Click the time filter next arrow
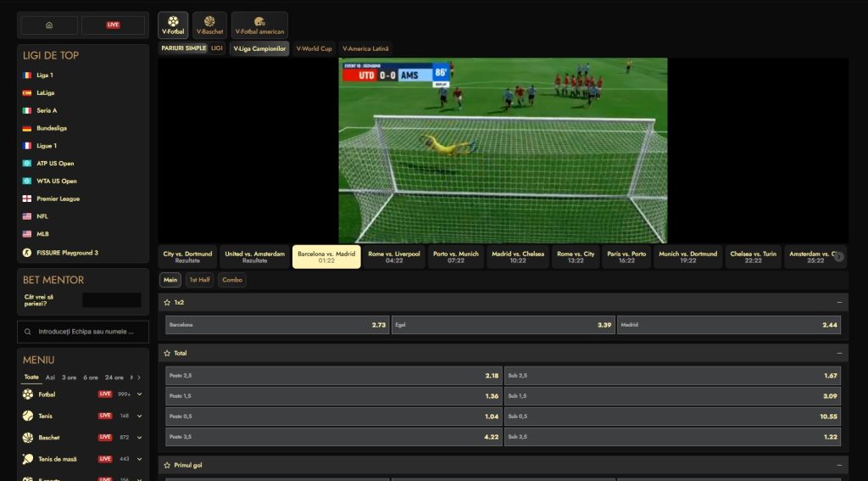 tap(139, 378)
